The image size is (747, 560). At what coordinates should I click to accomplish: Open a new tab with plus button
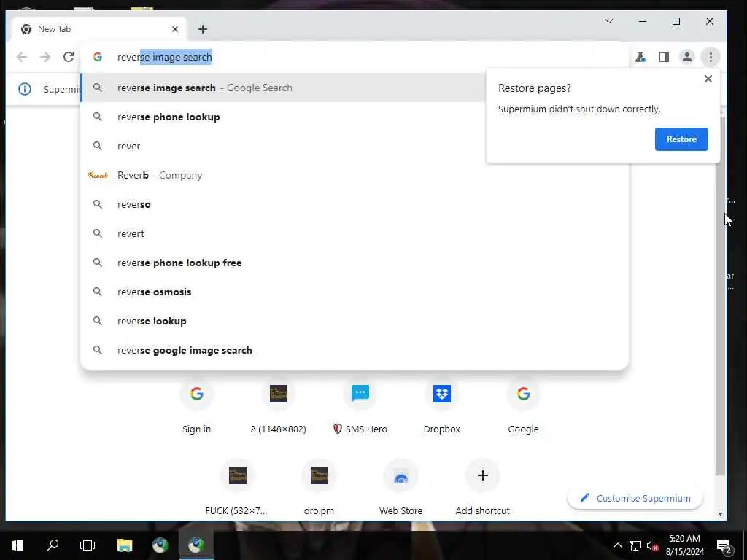[x=203, y=29]
